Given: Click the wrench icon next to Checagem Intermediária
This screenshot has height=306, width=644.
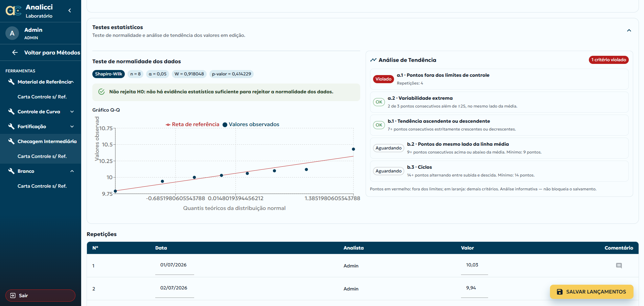Looking at the screenshot, I should tap(11, 141).
